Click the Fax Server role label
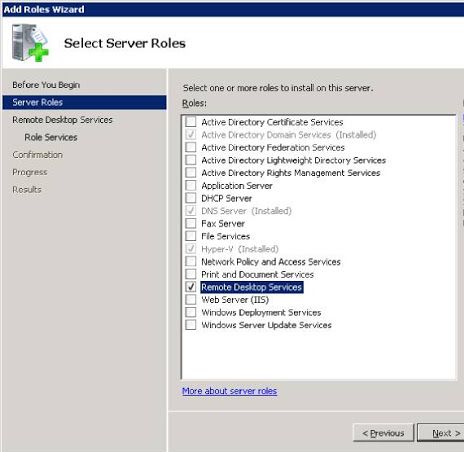This screenshot has width=464, height=452. [223, 224]
